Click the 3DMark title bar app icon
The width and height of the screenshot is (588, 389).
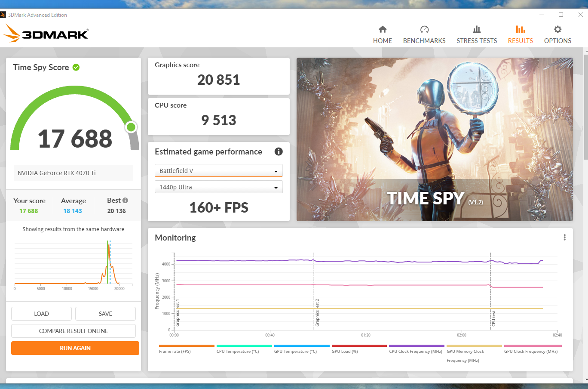click(x=3, y=15)
